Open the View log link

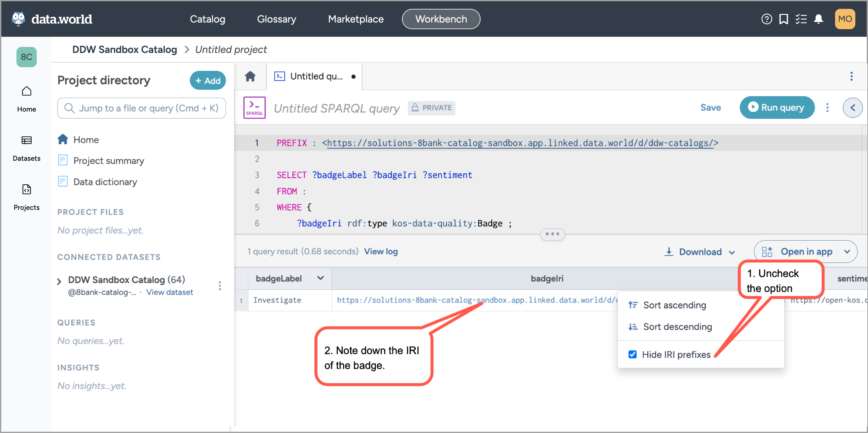(x=381, y=251)
